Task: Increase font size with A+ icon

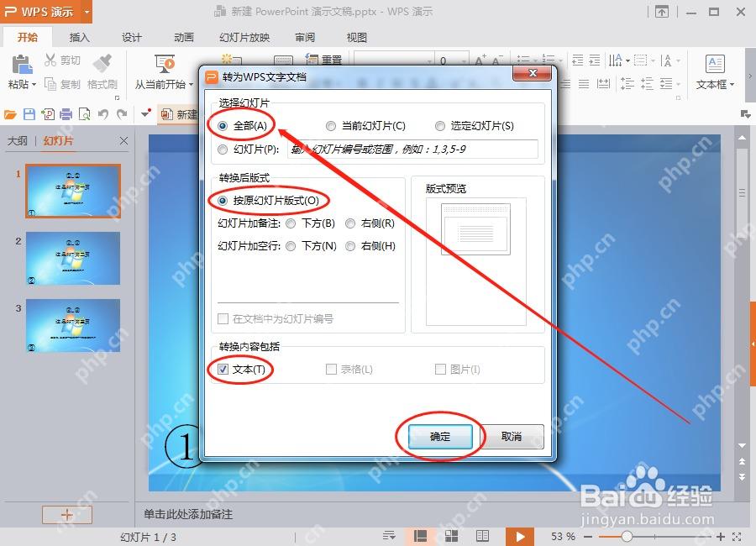Action: pos(480,60)
